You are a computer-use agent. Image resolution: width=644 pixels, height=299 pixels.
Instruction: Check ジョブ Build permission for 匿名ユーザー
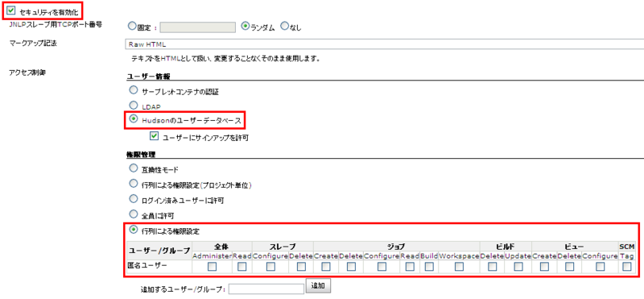click(429, 267)
